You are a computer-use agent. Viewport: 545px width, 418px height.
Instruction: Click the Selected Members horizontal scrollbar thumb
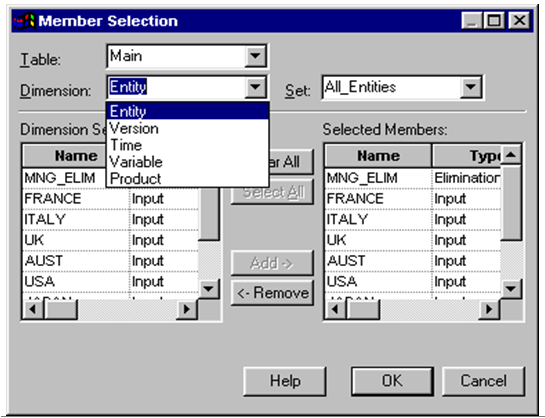click(362, 309)
